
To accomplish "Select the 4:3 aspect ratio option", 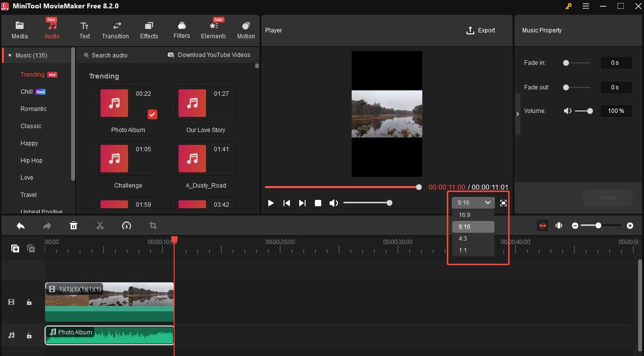I will click(x=473, y=239).
